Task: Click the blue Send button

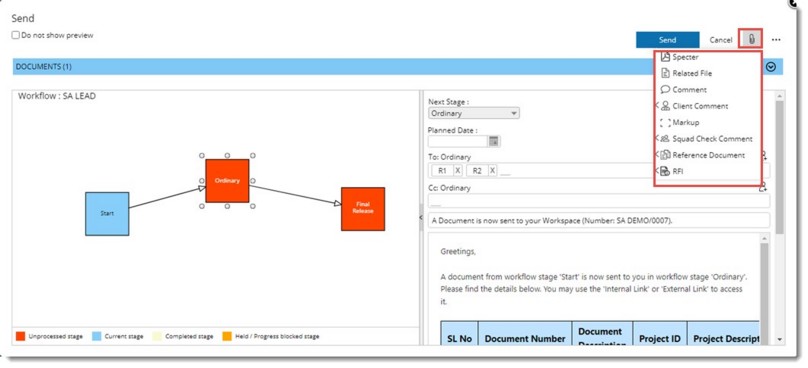Action: pyautogui.click(x=667, y=40)
